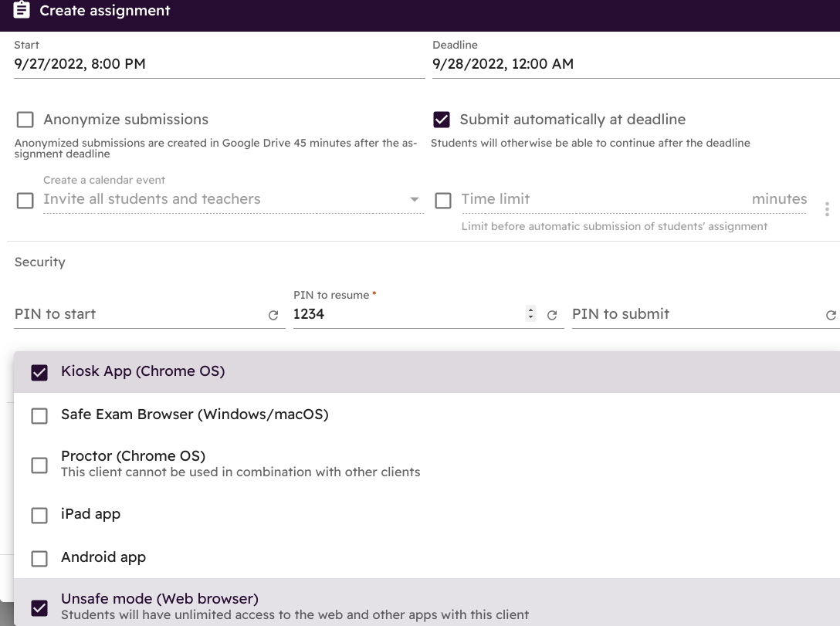Enable the Time limit option
840x626 pixels.
point(444,201)
